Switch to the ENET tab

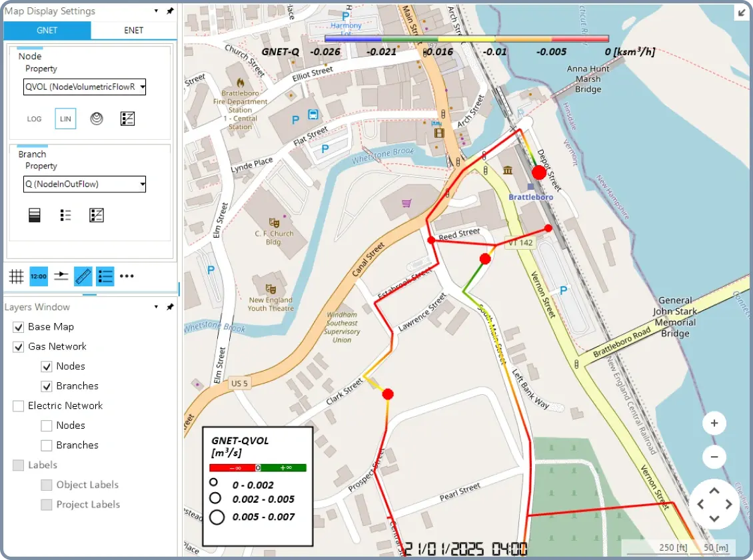(133, 30)
